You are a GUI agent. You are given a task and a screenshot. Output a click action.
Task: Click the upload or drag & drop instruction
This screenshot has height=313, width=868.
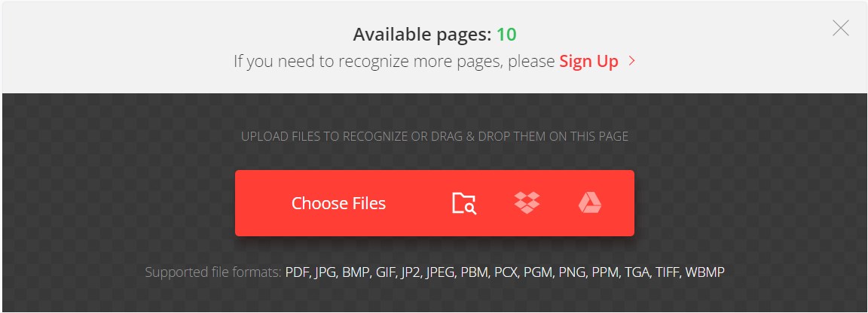[x=435, y=136]
